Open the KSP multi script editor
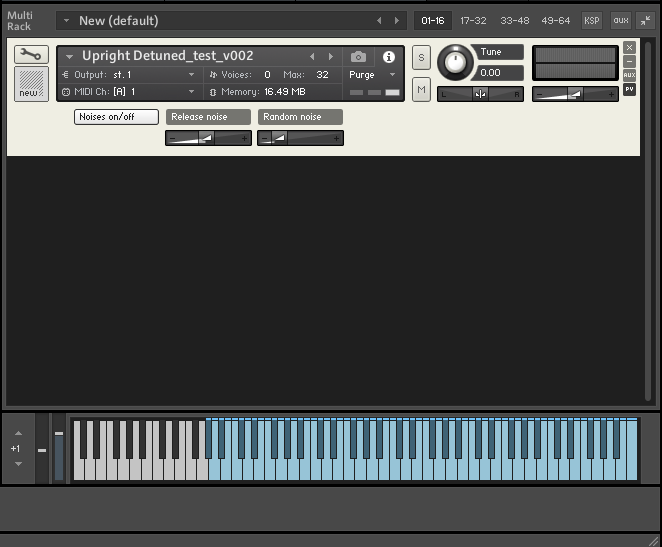Viewport: 662px width, 547px height. click(591, 20)
